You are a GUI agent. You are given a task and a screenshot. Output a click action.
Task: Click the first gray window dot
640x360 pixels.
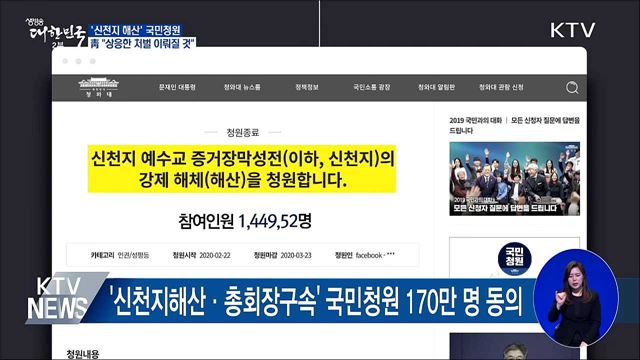point(65,61)
